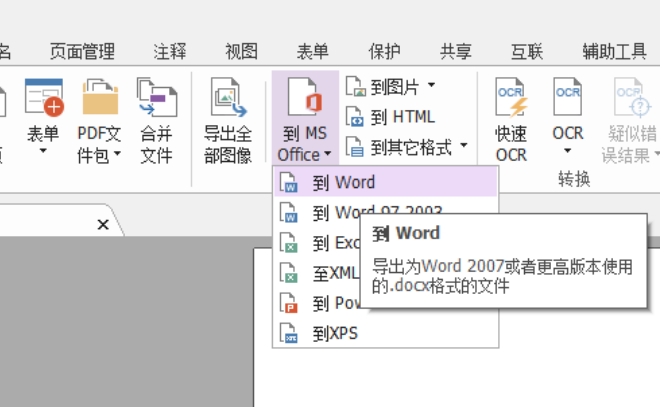Open the 表单 (form) tool icon
The width and height of the screenshot is (667, 407).
44,97
